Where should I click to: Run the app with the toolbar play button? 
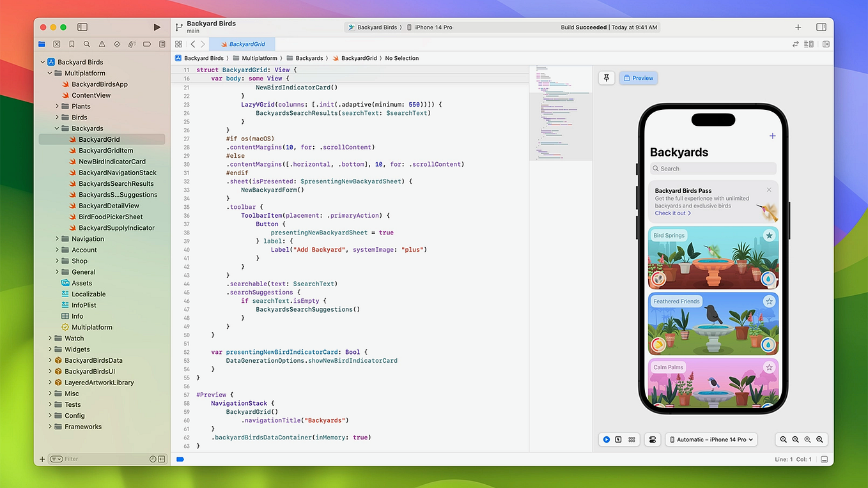pos(157,27)
